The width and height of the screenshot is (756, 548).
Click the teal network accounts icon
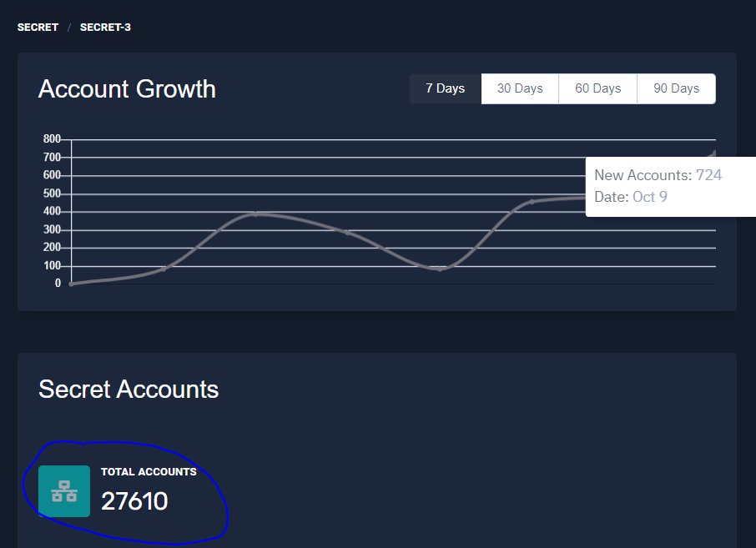pyautogui.click(x=64, y=491)
